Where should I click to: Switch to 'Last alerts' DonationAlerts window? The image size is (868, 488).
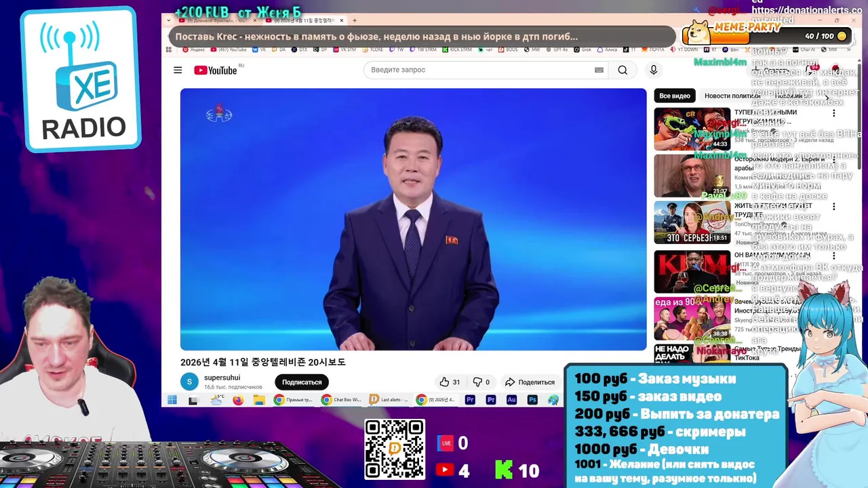(x=389, y=400)
